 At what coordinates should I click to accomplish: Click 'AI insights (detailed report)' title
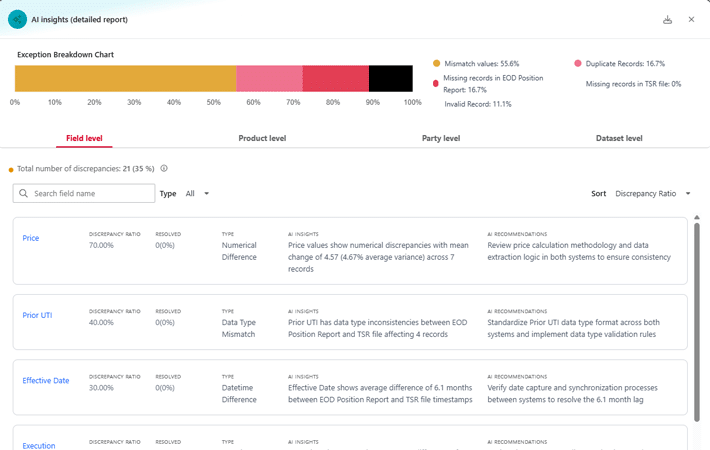click(x=80, y=19)
